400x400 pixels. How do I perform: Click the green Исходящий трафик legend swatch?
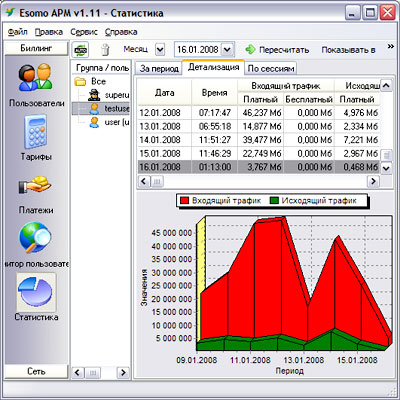pyautogui.click(x=274, y=200)
